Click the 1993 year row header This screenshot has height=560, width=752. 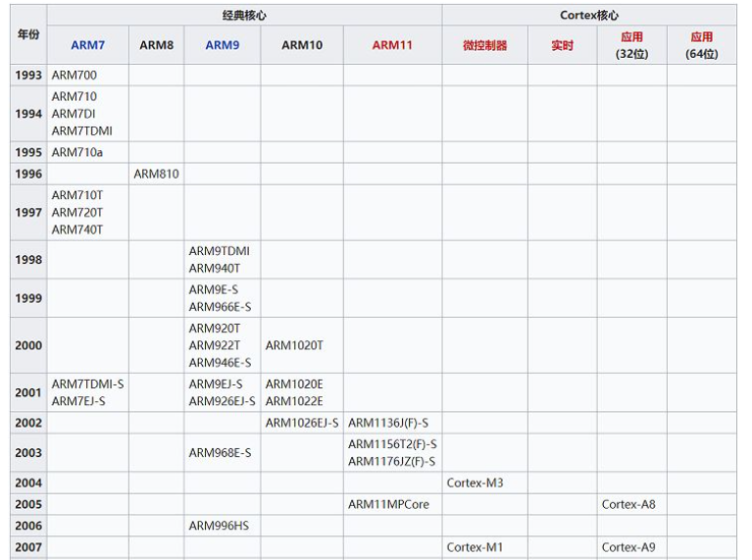(x=28, y=76)
